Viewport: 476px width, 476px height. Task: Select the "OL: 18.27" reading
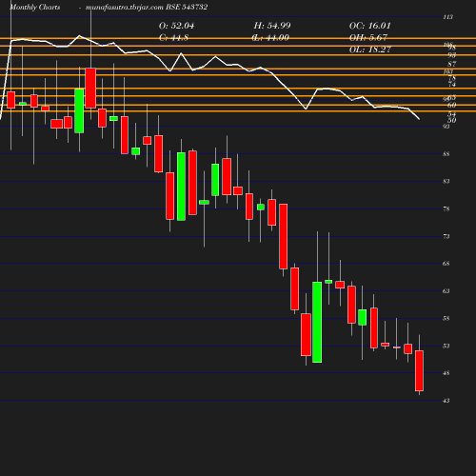370,50
